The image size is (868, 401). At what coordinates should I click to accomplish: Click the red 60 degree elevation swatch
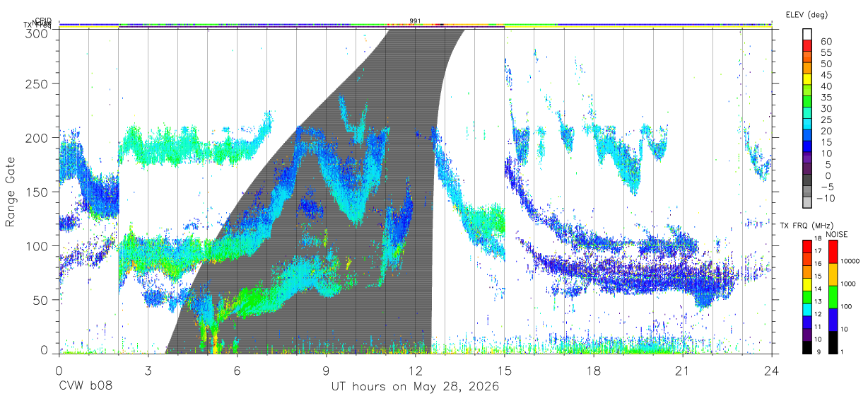click(x=807, y=45)
